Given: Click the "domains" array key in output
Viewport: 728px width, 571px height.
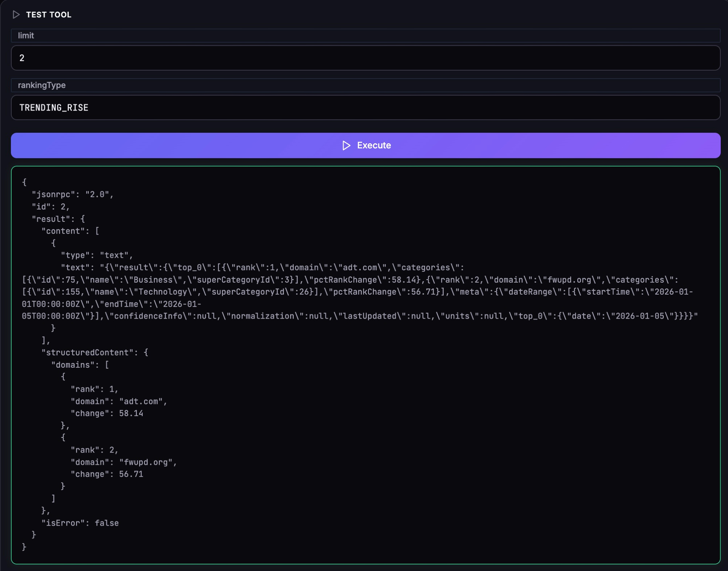Looking at the screenshot, I should (75, 365).
